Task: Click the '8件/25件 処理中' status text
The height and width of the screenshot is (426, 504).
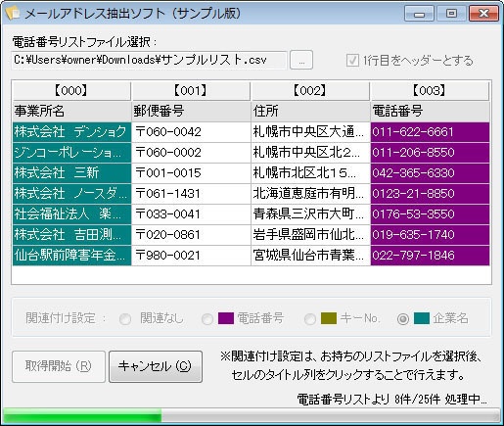Action: tap(440, 399)
